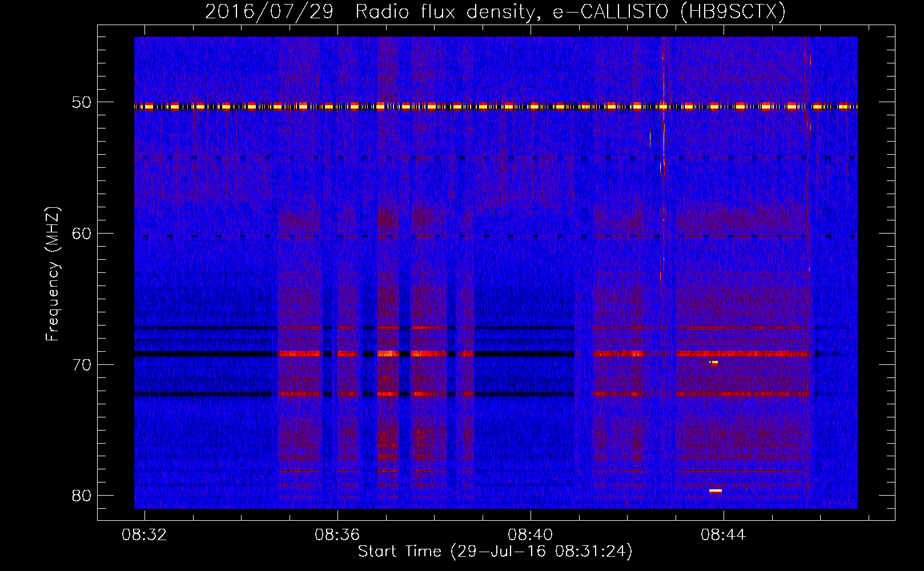Click the 70 frequency tick label

click(x=82, y=364)
